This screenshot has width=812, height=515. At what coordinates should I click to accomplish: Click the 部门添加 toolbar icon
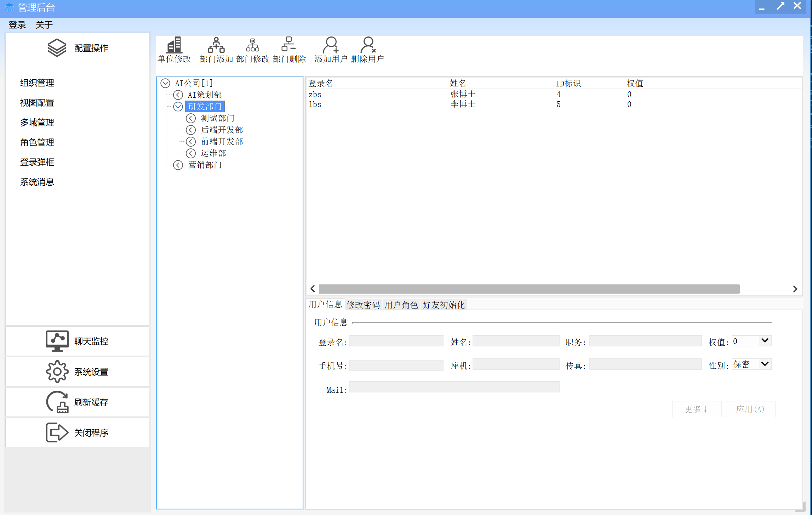(216, 45)
